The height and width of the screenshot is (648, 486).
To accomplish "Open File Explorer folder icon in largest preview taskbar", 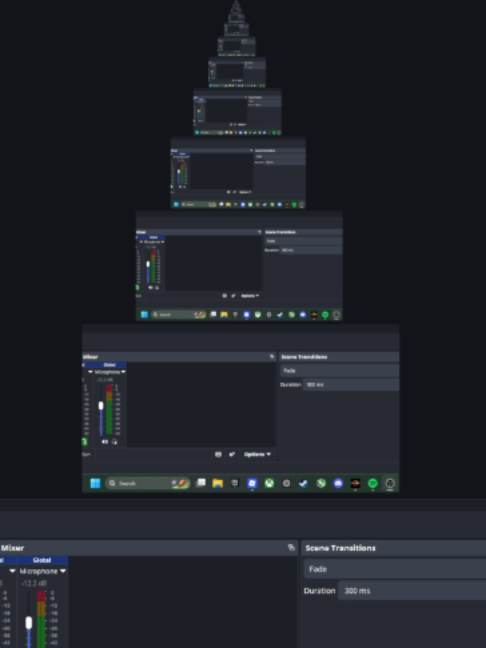I will [x=217, y=483].
